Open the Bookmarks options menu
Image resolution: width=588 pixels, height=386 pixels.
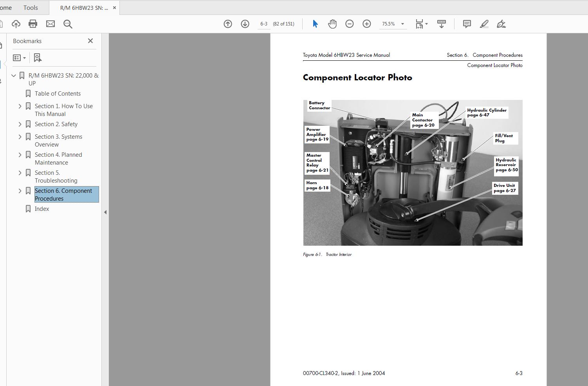[19, 57]
